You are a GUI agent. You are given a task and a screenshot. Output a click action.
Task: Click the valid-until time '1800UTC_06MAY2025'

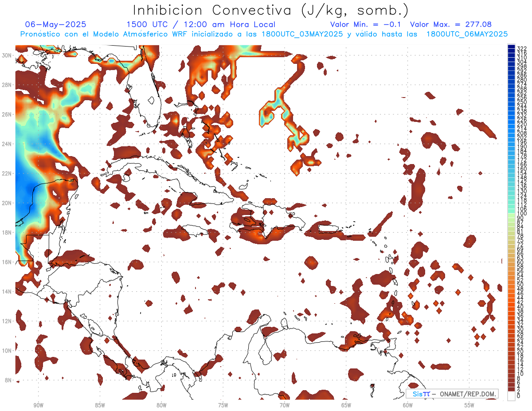[x=467, y=34]
